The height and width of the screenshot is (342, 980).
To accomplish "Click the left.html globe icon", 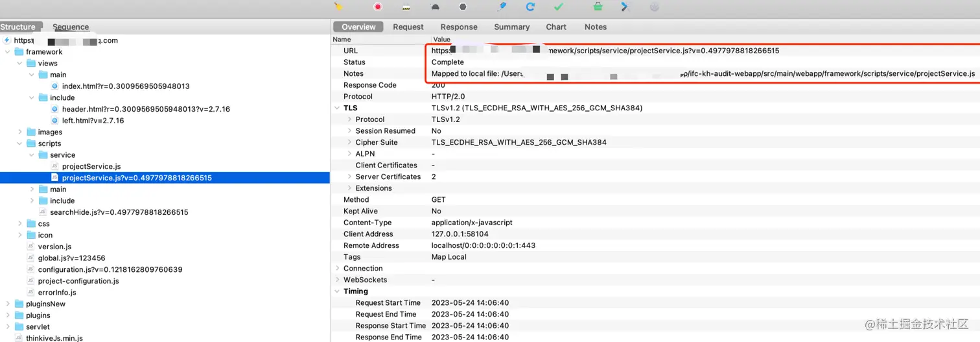I will tap(55, 121).
